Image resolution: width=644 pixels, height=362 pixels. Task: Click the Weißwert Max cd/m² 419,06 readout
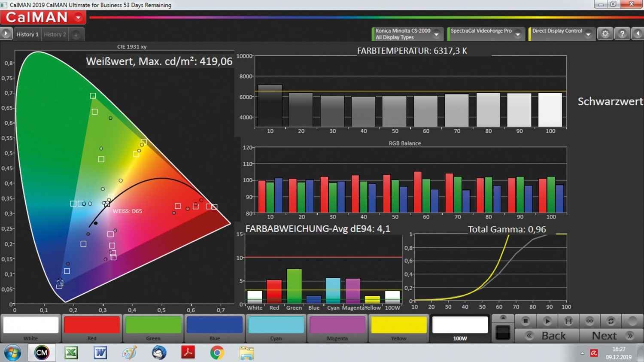pyautogui.click(x=159, y=61)
